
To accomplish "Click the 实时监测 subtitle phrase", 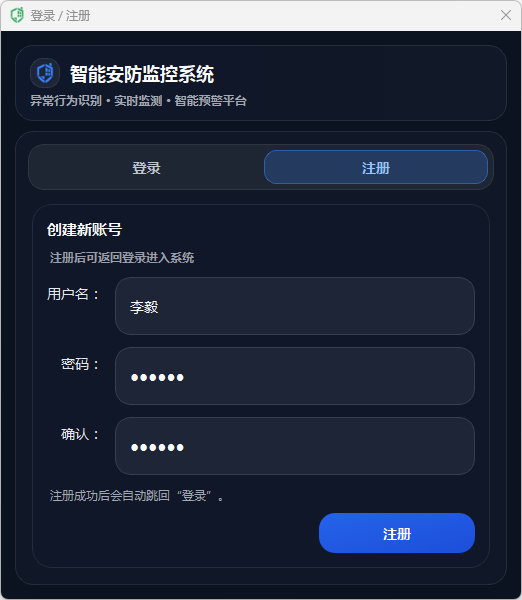I will 138,101.
